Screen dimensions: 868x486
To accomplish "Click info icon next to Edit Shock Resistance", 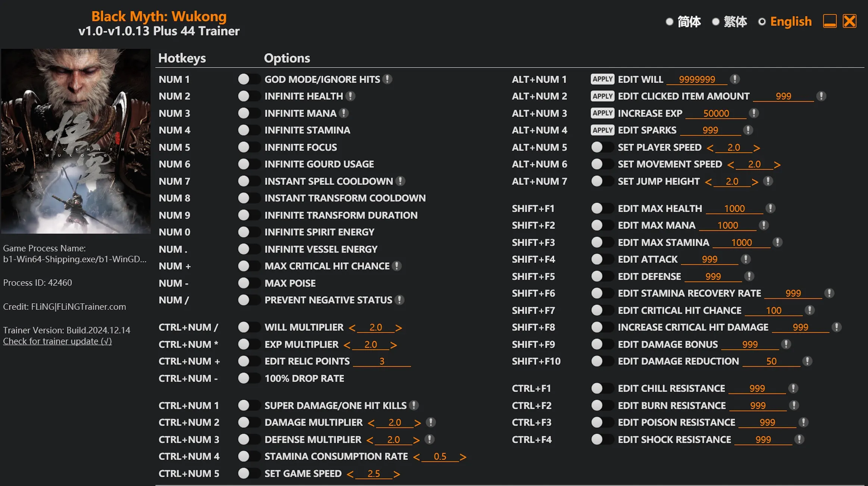I will (x=799, y=439).
